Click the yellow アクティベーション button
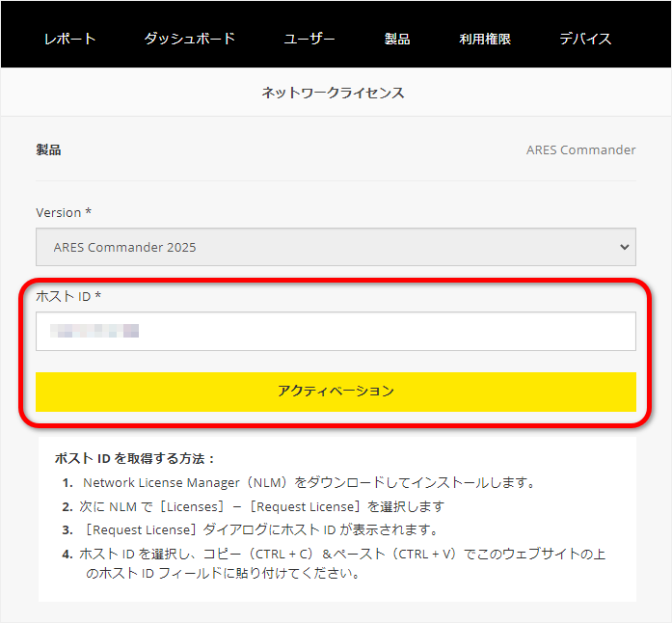Viewport: 672px width, 623px height. [x=336, y=392]
